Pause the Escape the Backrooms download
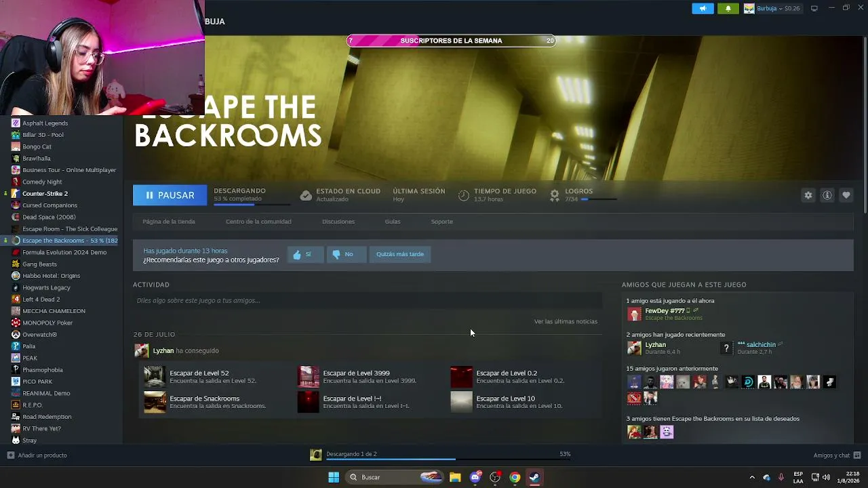The image size is (868, 488). click(170, 195)
